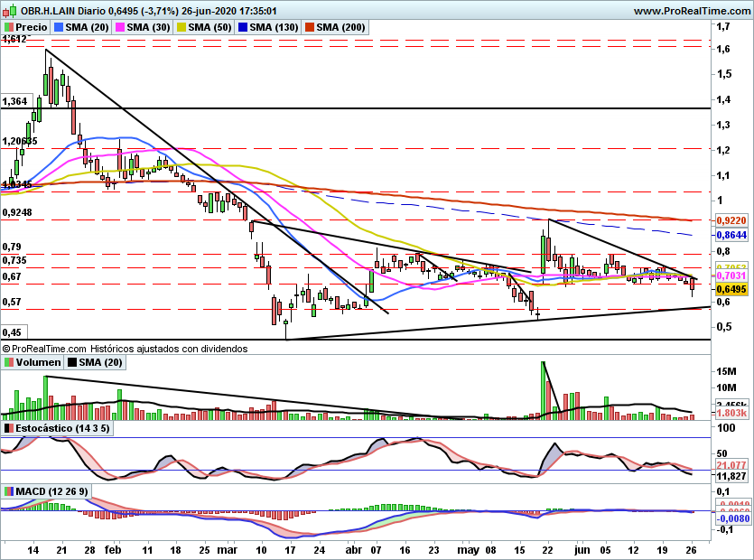The width and height of the screenshot is (754, 560).
Task: Click the 0,8644 SMA 130 value tag
Action: [x=732, y=235]
